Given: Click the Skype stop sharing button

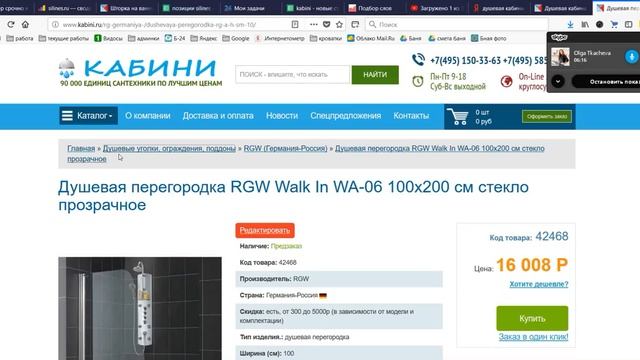Looking at the screenshot, I should [x=606, y=82].
